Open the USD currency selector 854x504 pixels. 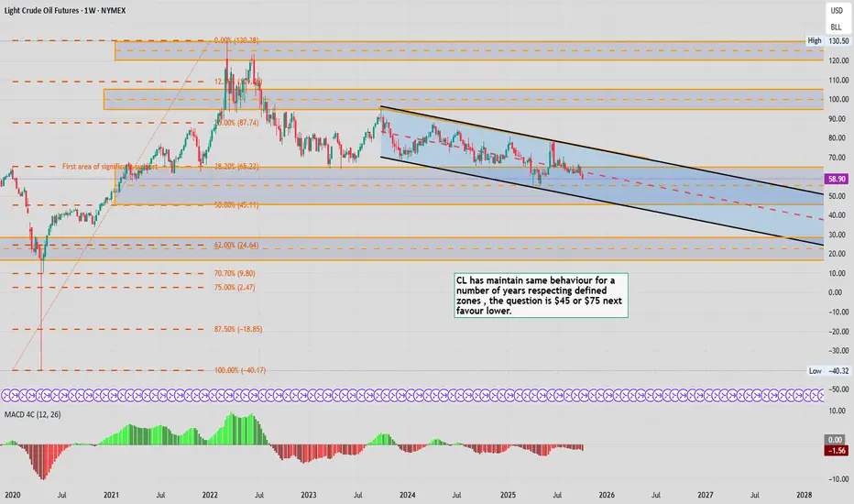(x=836, y=10)
